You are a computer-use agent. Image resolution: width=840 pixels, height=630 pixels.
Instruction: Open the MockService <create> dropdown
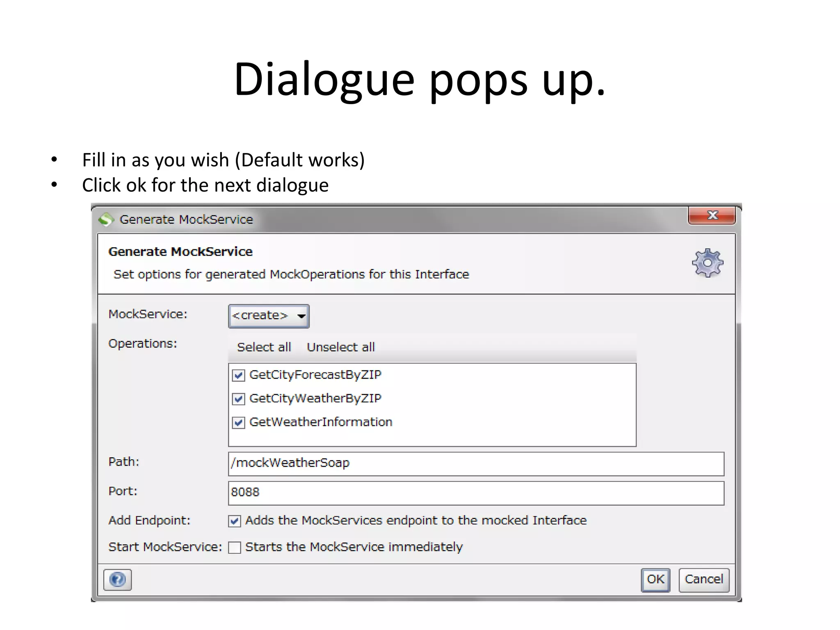pyautogui.click(x=269, y=316)
